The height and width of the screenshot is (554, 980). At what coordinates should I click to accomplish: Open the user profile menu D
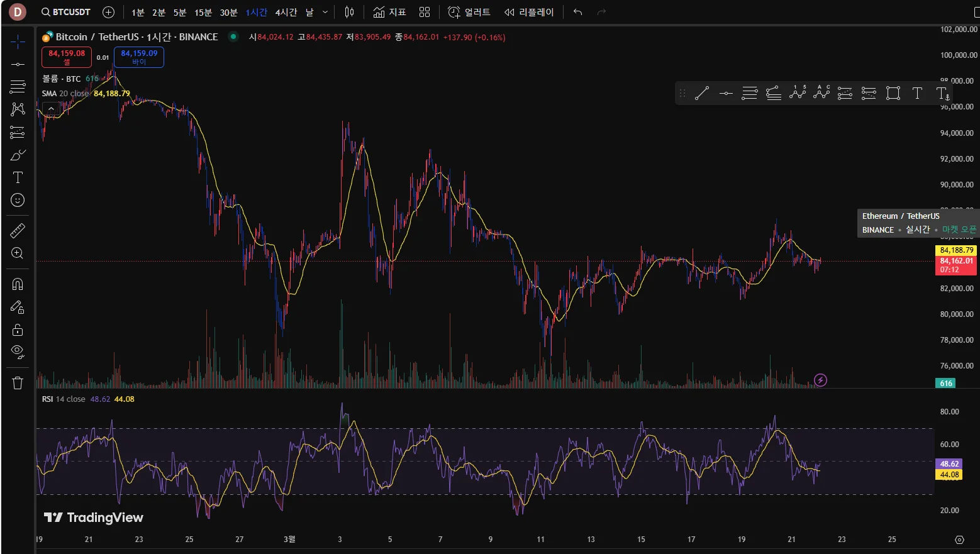click(x=18, y=12)
